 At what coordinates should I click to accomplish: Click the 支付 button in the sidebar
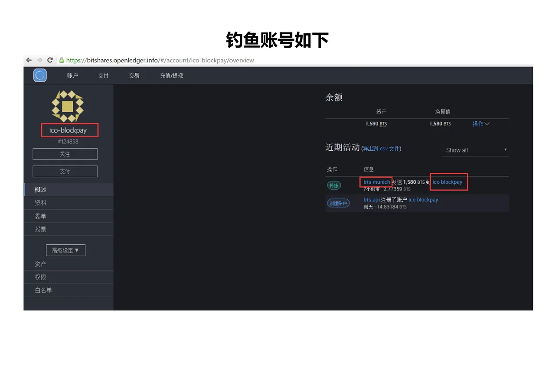pyautogui.click(x=65, y=172)
